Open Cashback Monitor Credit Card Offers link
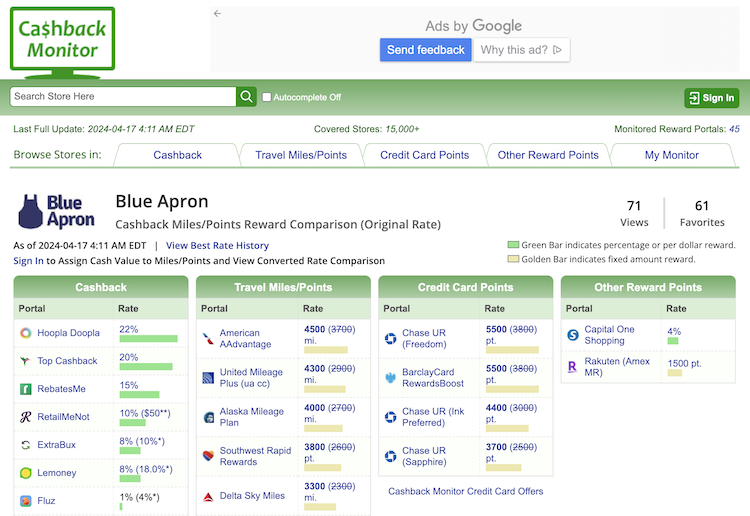750x516 pixels. coord(466,491)
